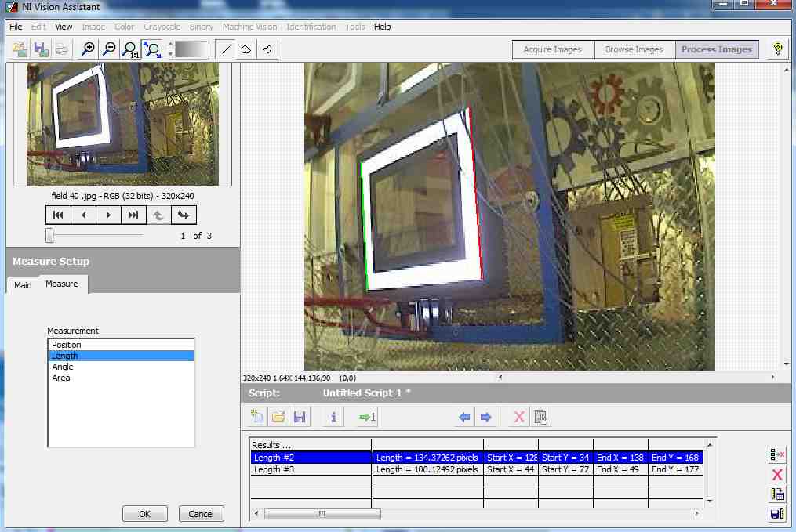Switch to Acquire Images mode
This screenshot has width=796, height=532.
point(553,49)
